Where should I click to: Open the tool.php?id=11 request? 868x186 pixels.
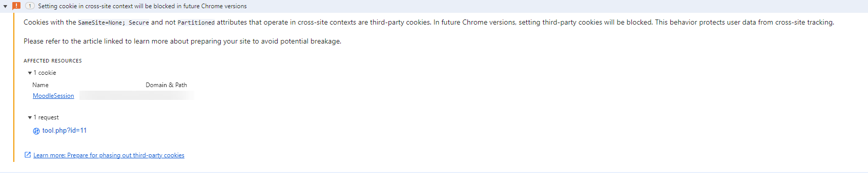[x=65, y=131]
